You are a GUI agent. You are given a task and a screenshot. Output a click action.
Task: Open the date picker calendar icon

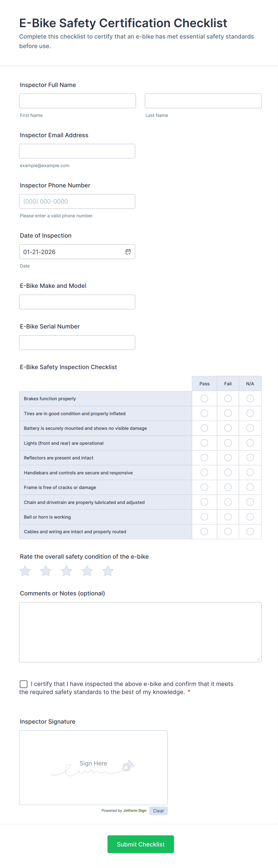click(128, 251)
